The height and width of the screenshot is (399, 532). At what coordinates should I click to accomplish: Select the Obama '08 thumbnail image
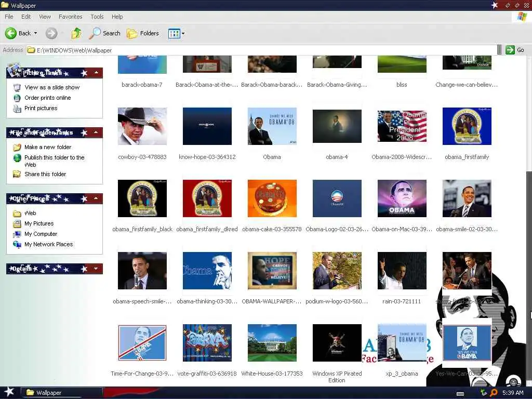point(272,126)
